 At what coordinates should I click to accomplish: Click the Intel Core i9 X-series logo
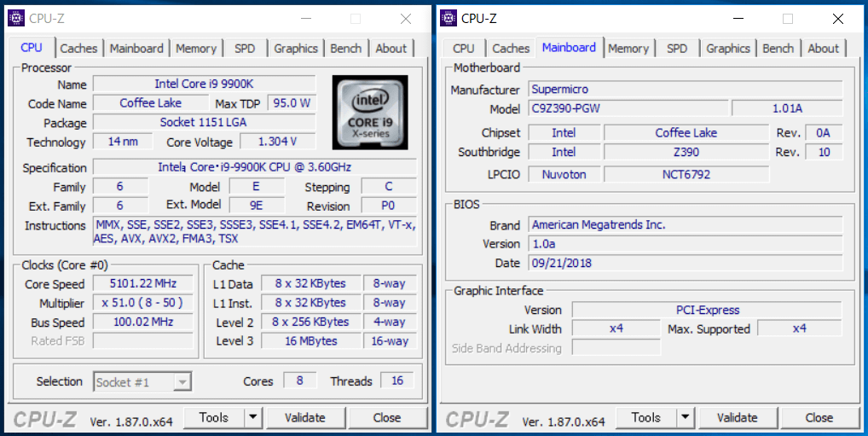(369, 114)
